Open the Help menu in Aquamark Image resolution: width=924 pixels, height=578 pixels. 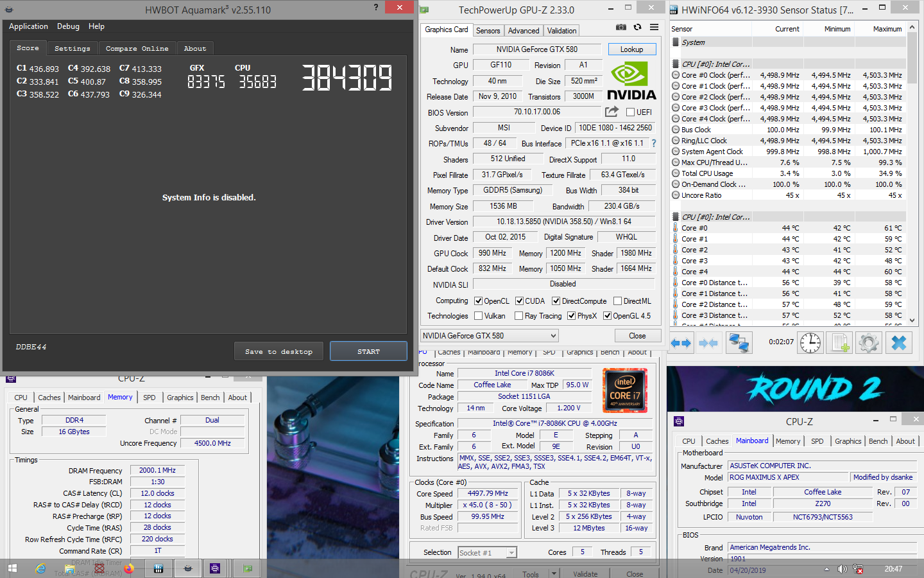point(96,26)
